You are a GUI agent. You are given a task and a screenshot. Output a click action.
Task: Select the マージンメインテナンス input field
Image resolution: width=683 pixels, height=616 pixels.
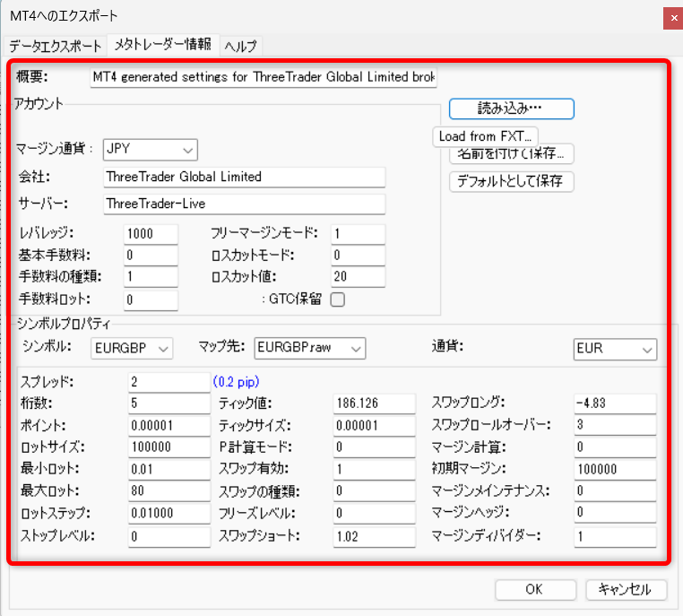[615, 491]
